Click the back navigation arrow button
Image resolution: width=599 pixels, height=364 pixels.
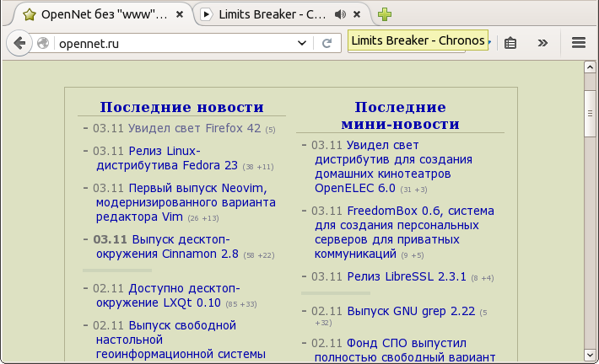click(x=20, y=43)
